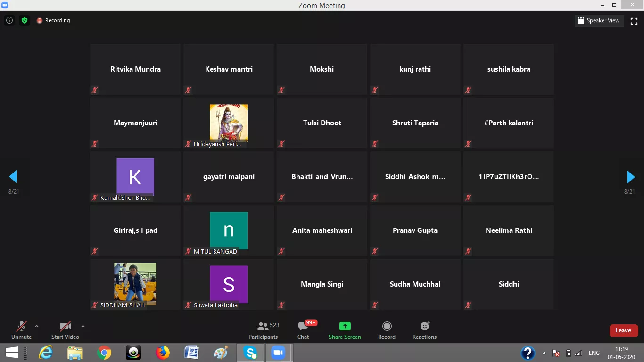Start Video with the camera button
The width and height of the screenshot is (644, 362).
point(65,330)
